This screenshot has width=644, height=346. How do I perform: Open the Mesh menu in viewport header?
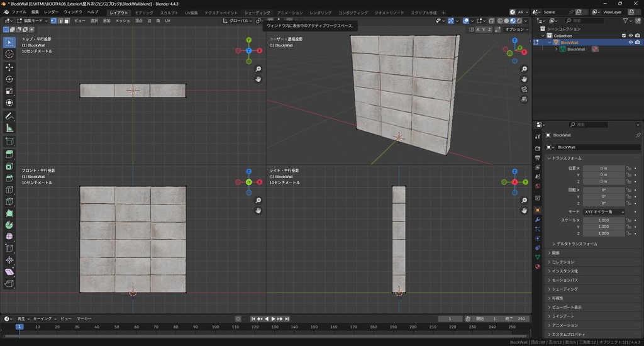123,21
